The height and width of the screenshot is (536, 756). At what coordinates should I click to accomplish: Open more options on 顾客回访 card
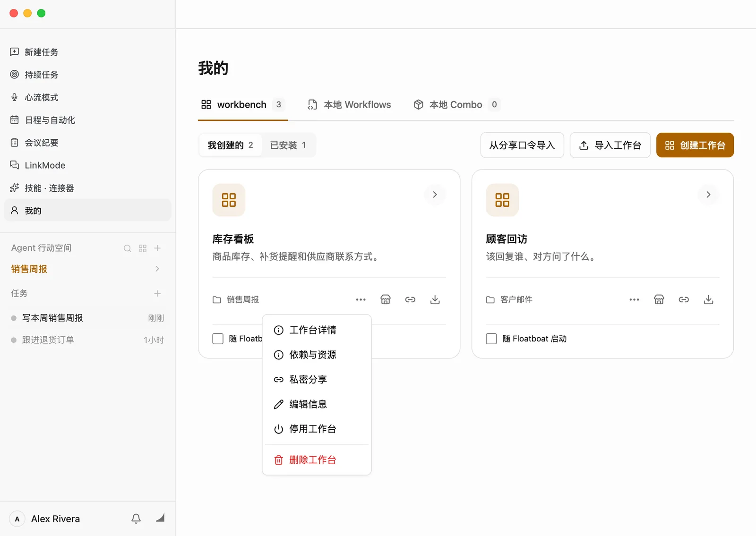coord(634,299)
